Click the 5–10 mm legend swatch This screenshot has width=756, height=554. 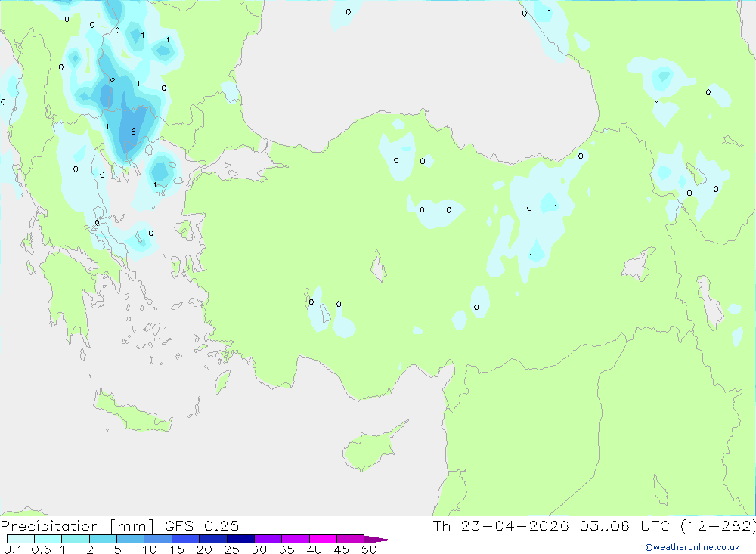point(131,539)
